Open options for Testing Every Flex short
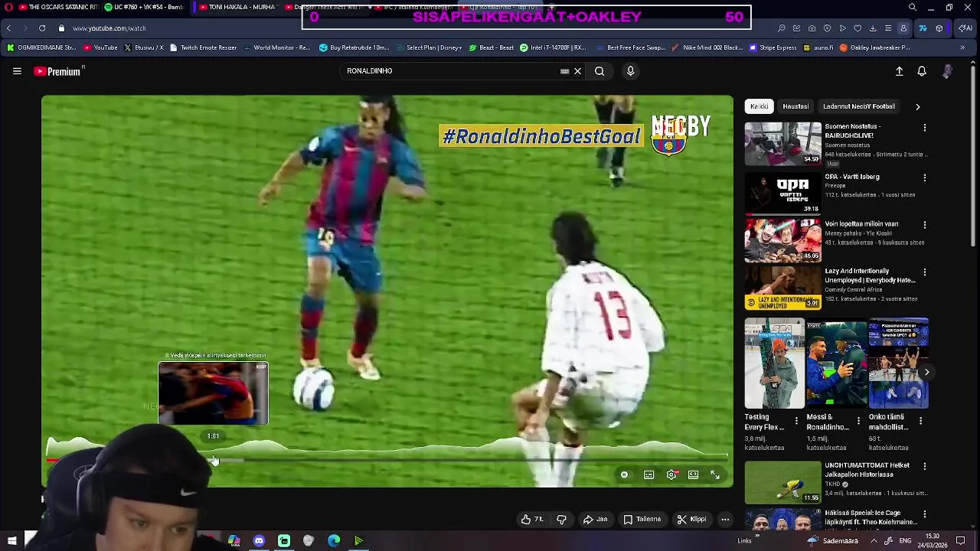 click(x=796, y=421)
